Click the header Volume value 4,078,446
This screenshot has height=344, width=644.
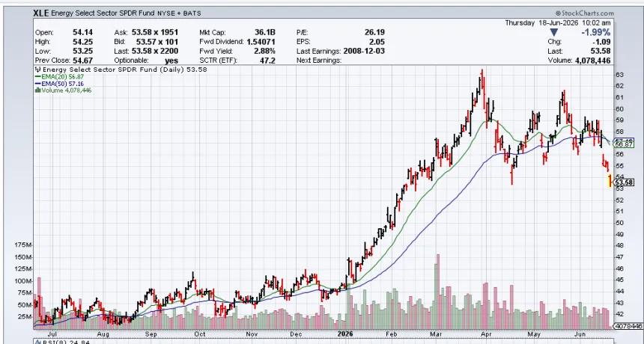tap(592, 61)
